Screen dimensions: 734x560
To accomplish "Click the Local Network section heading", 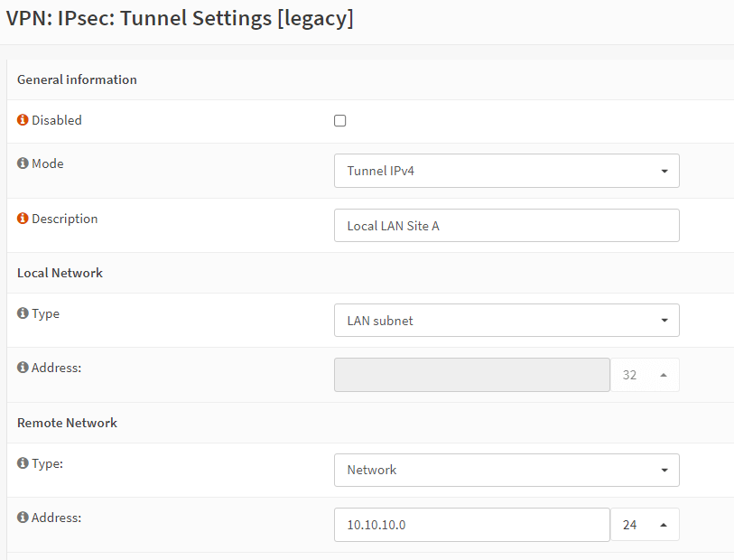I will tap(60, 273).
